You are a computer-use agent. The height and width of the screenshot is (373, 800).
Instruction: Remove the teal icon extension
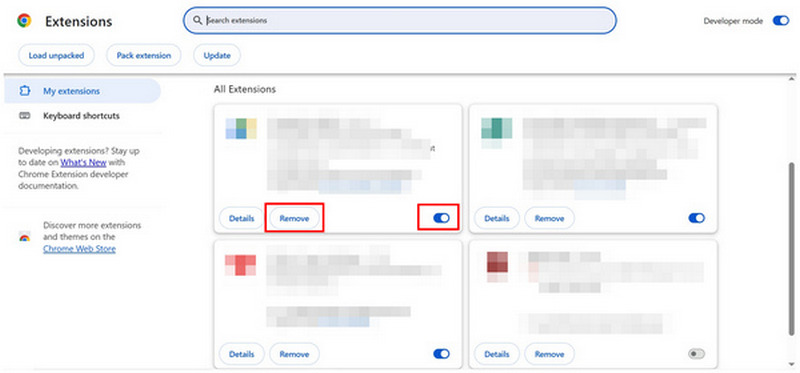click(x=549, y=218)
